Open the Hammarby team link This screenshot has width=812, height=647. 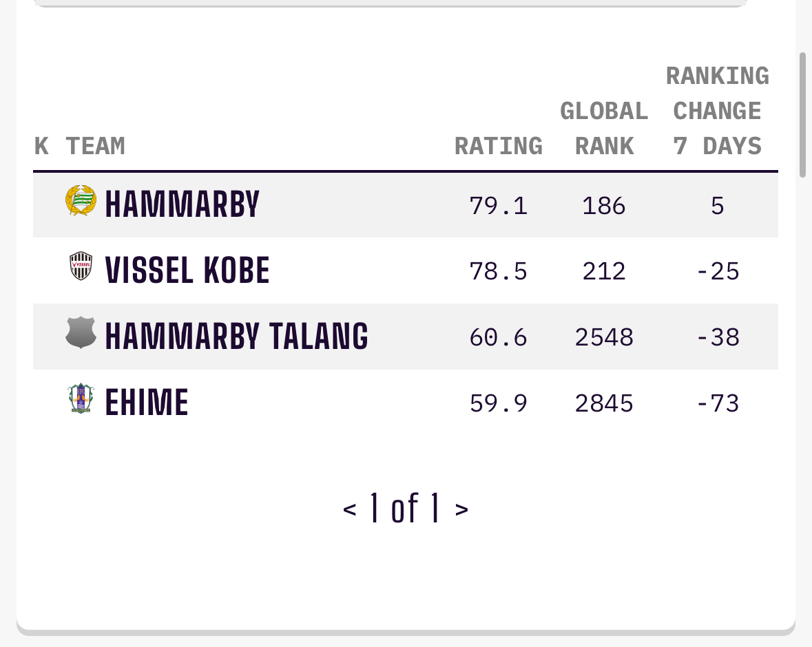pyautogui.click(x=182, y=205)
